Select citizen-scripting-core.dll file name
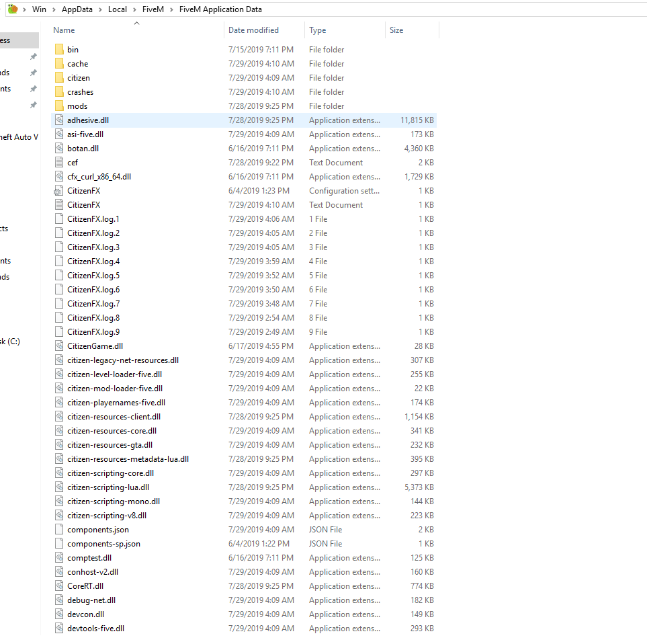Viewport: 647px width, 644px height. coord(111,473)
